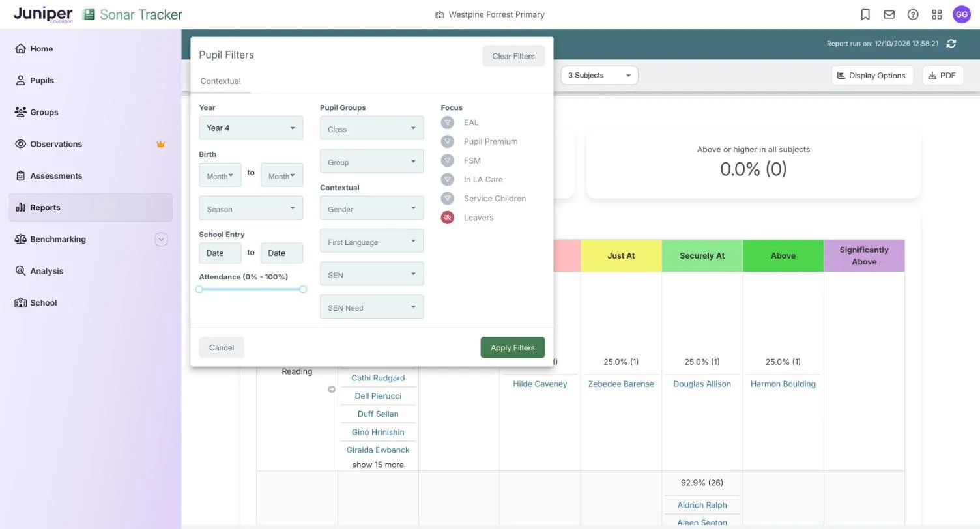This screenshot has height=529, width=980.
Task: Open the Year 4 dropdown
Action: pos(251,128)
